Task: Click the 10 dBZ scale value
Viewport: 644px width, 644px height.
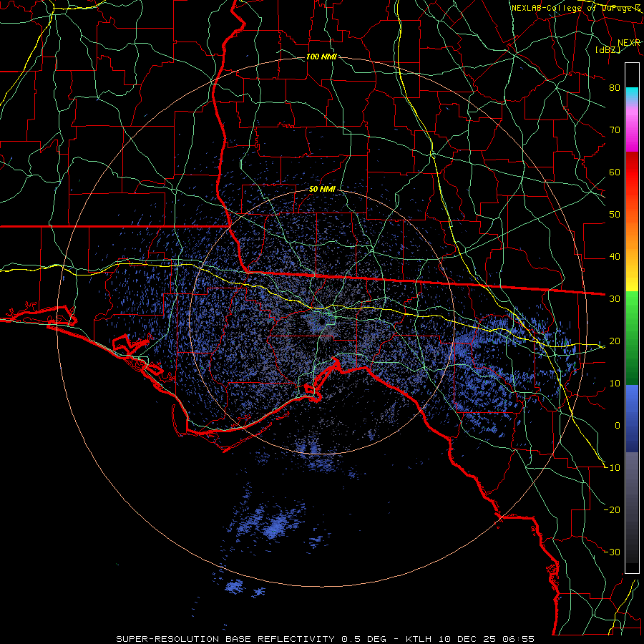Action: pyautogui.click(x=615, y=384)
